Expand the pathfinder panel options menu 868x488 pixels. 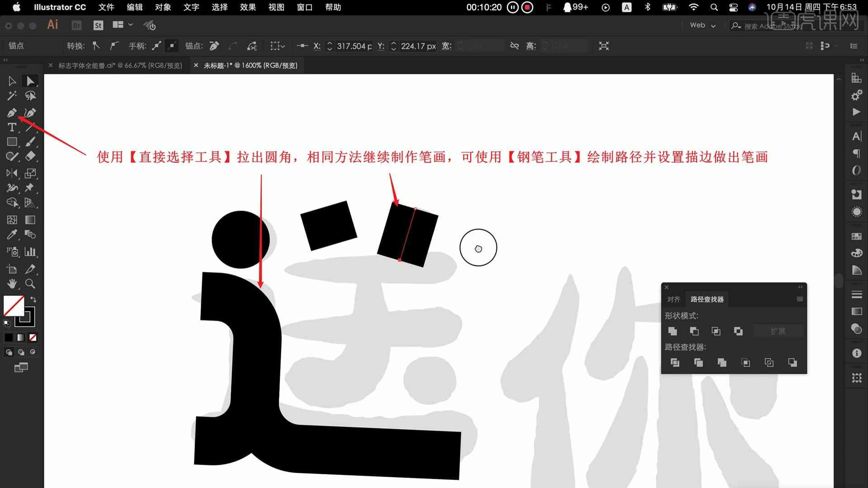[x=799, y=299]
